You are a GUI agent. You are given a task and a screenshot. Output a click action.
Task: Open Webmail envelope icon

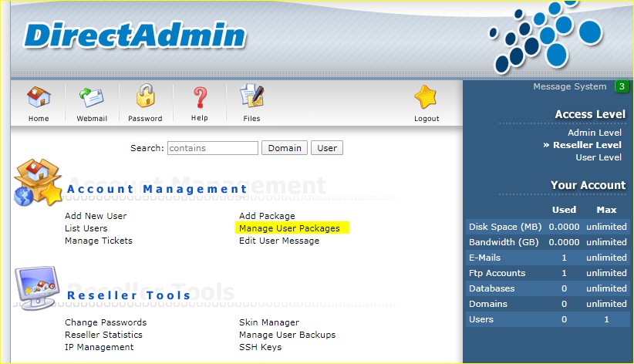tap(92, 99)
